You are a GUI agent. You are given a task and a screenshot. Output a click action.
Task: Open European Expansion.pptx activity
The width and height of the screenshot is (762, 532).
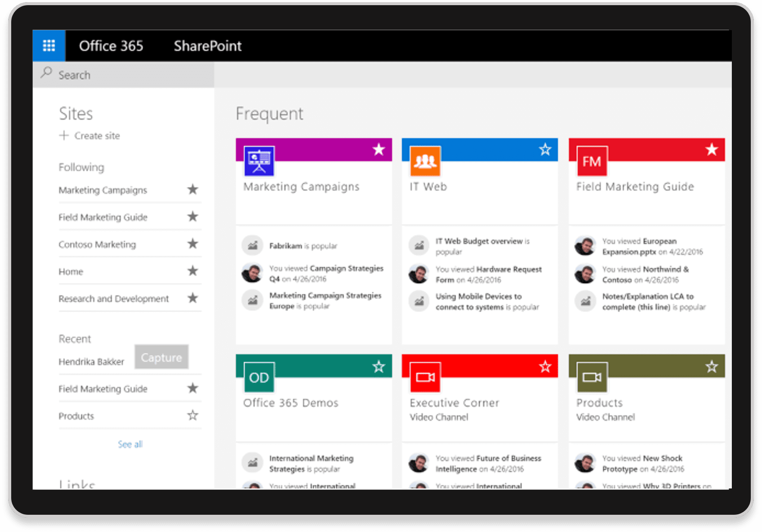tap(653, 246)
